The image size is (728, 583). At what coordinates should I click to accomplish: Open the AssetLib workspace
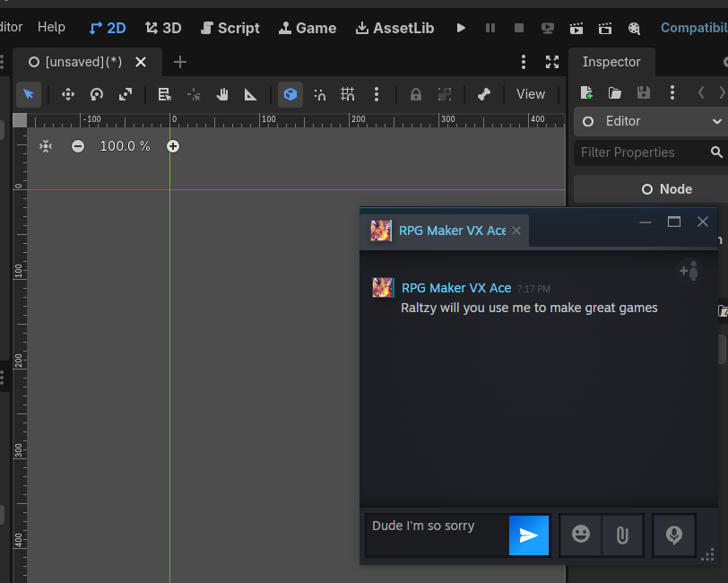(x=394, y=29)
